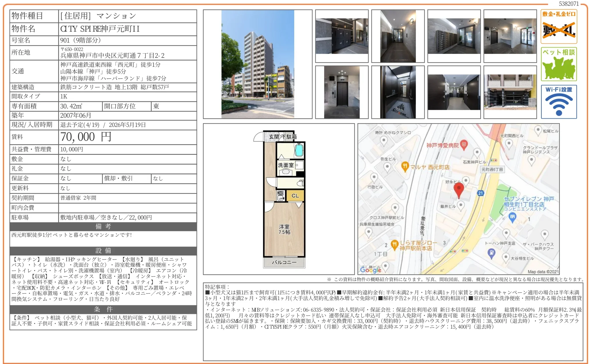This screenshot has width=592, height=364.
Task: Click the ペット相談 pet badge icon
Action: pos(559,64)
